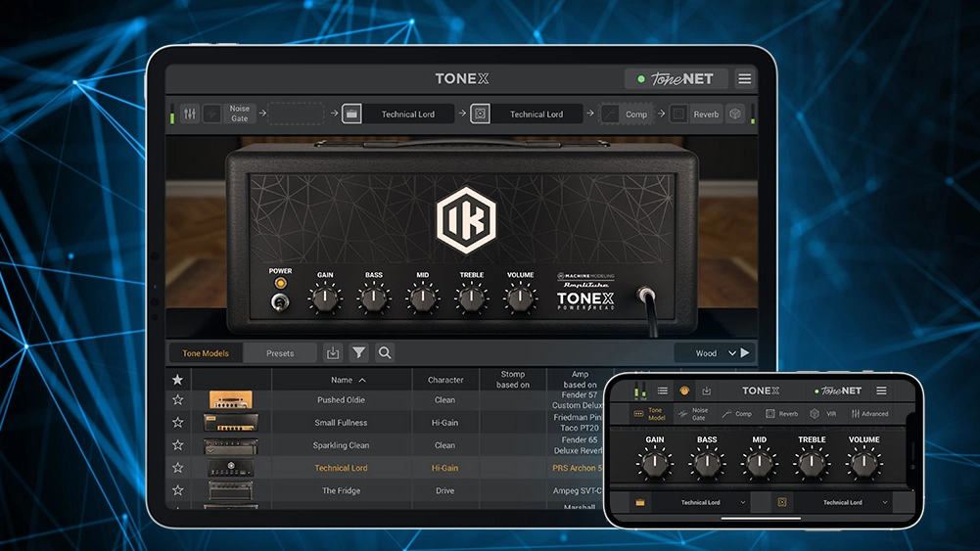
Task: Open the phone hamburger menu
Action: click(x=881, y=390)
